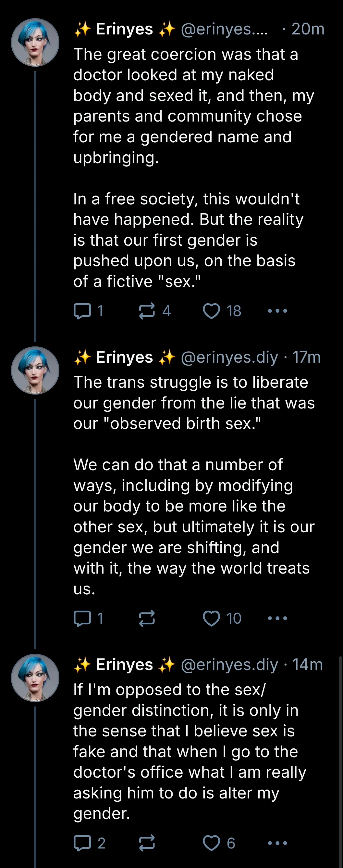
Task: Open more options on the 17m post
Action: (277, 618)
